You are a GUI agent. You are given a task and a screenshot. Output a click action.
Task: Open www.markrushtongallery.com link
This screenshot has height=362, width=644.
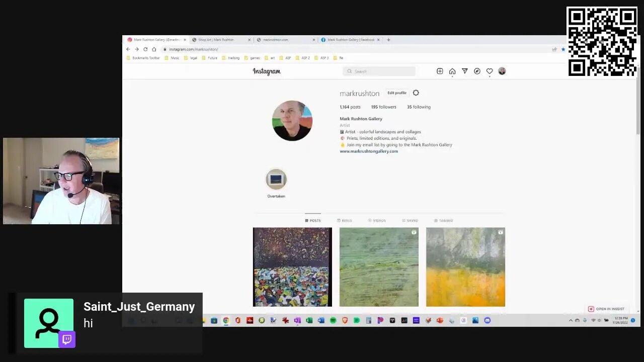click(x=369, y=151)
